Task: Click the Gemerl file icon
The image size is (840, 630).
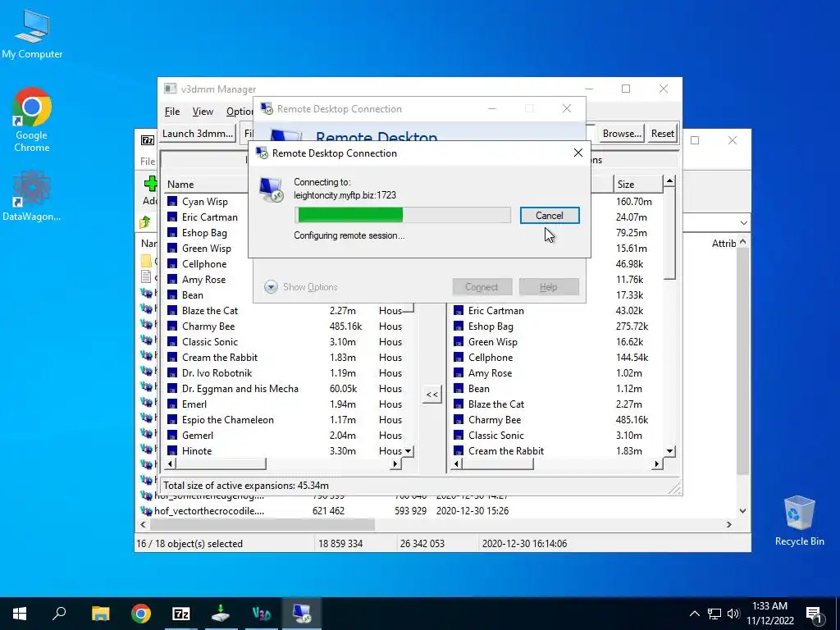Action: tap(172, 435)
